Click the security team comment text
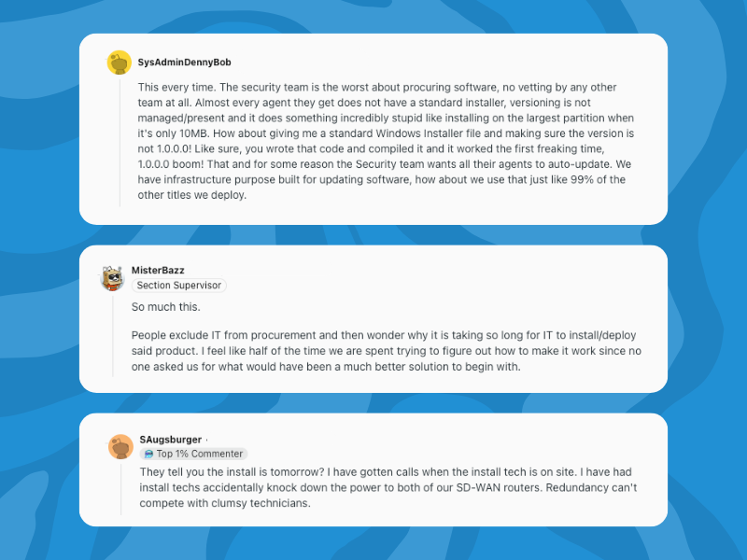Viewport: 747px width, 560px height. 386,141
